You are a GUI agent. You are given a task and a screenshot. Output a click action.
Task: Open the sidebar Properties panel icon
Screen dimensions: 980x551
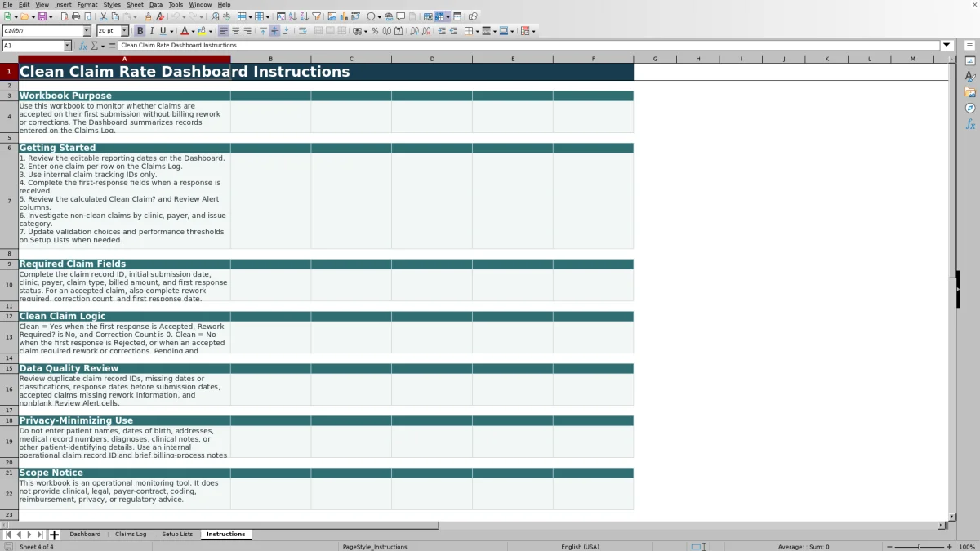click(970, 61)
